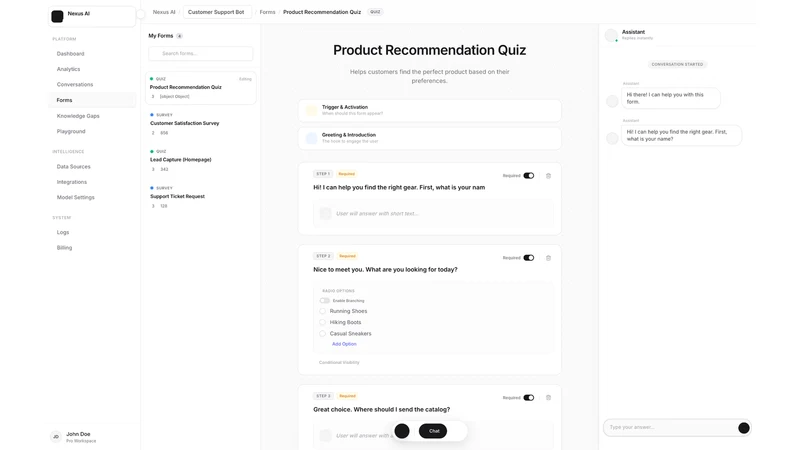Expand the Trigger & Activation section

pos(430,110)
